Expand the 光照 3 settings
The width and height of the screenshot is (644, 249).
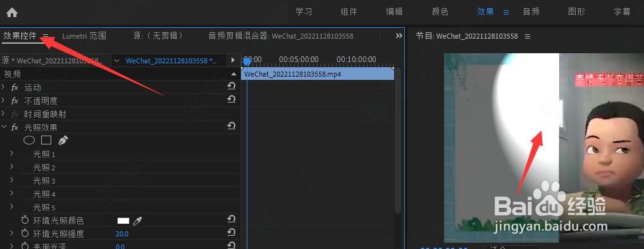tap(11, 180)
